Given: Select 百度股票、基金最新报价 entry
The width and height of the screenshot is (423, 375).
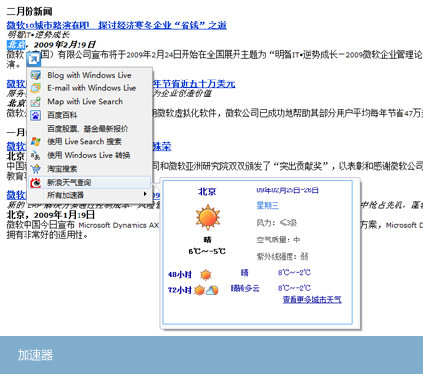Looking at the screenshot, I should 89,129.
